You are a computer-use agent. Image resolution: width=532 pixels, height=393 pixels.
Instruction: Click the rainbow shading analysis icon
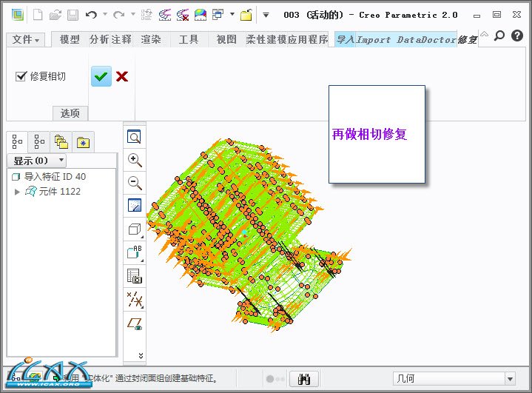(x=201, y=15)
